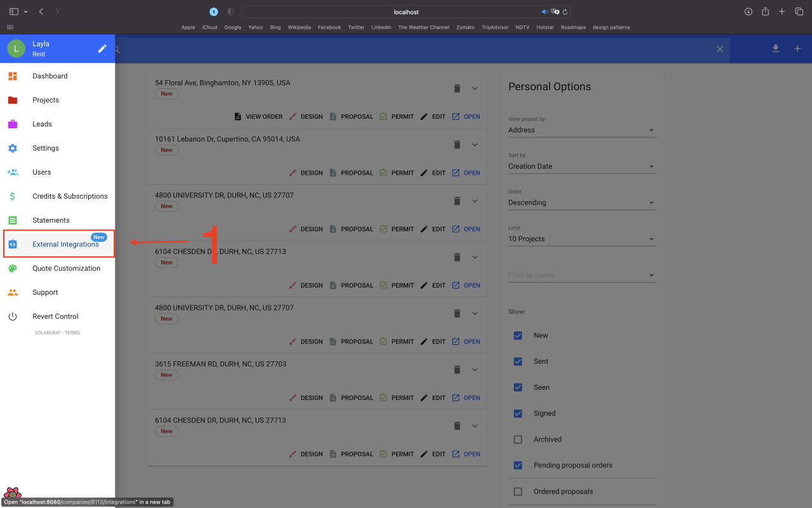Click the Settings gear icon
Screen dimensions: 812x508
(13, 148)
